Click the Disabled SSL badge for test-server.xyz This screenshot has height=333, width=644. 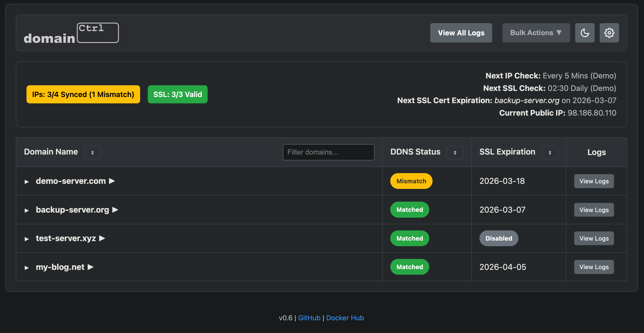[499, 238]
